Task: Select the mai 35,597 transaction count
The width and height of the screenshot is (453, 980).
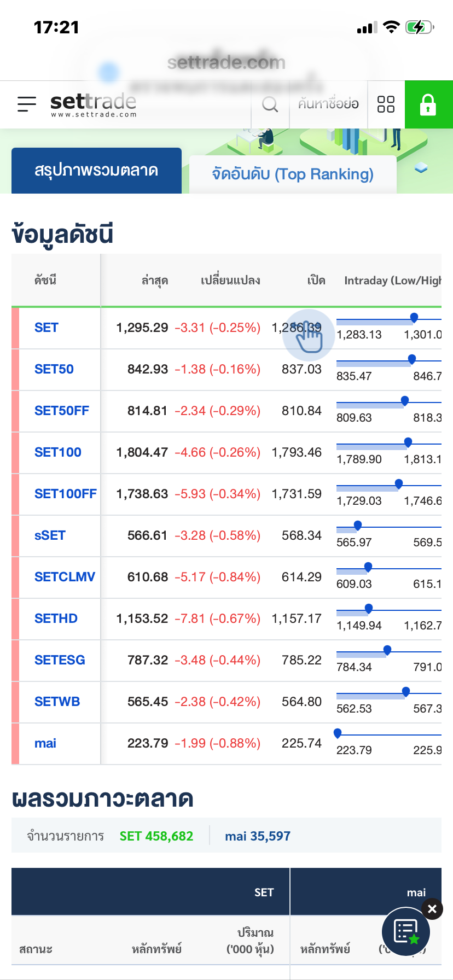Action: 258,836
